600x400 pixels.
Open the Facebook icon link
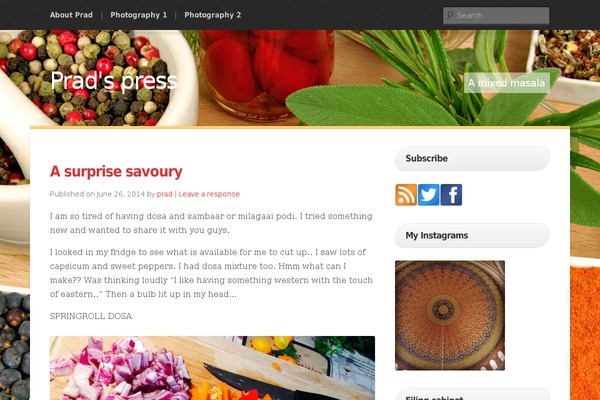click(451, 195)
